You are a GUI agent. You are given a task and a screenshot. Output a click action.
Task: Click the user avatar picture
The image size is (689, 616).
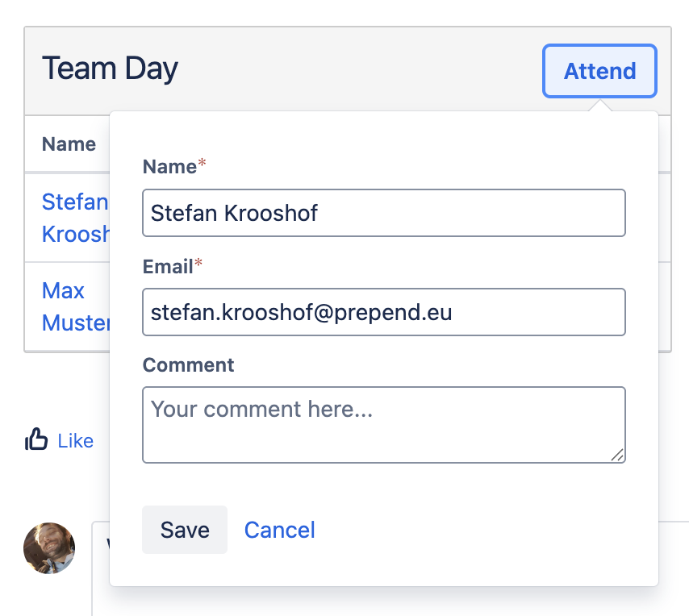click(49, 548)
